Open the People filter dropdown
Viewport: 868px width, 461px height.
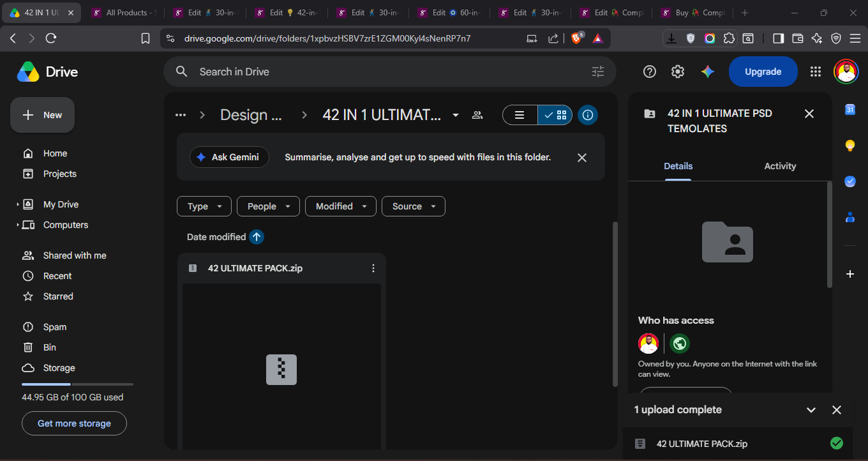click(x=268, y=206)
